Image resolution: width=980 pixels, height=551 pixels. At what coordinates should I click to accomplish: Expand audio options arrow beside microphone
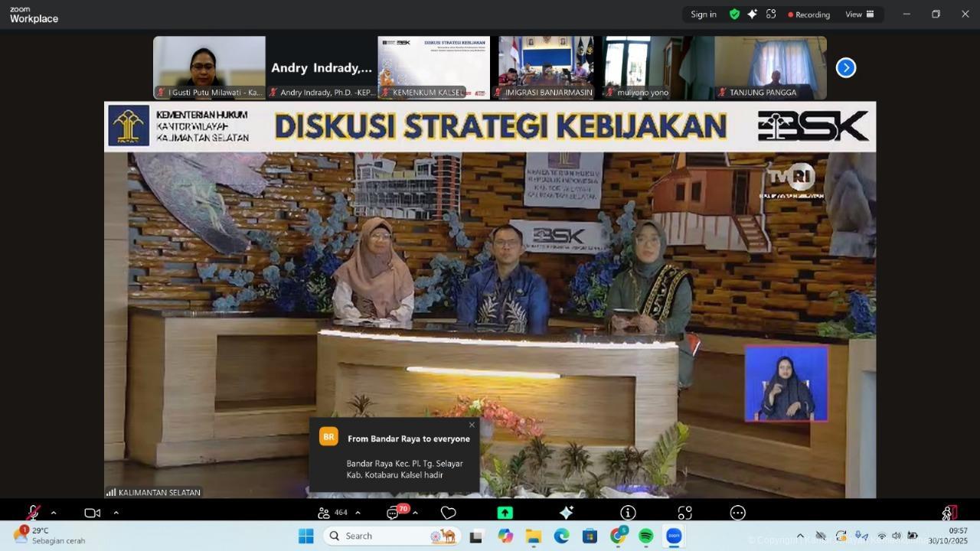54,513
